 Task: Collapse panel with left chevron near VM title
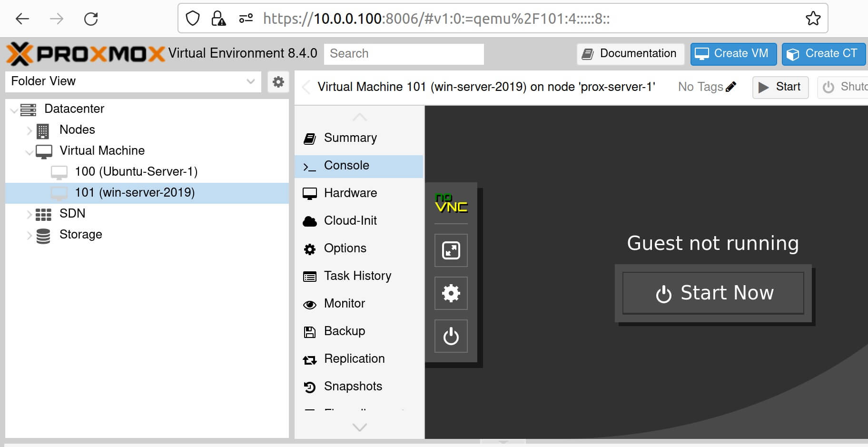[306, 87]
